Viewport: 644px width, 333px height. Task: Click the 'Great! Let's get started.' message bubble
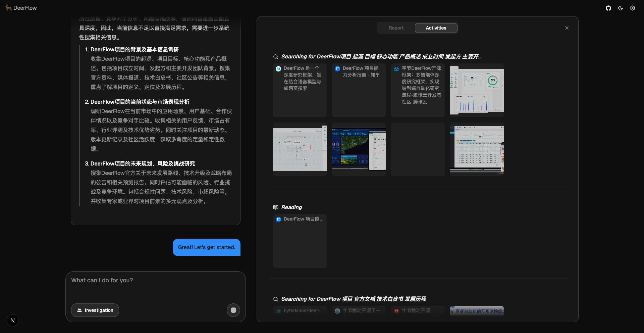[206, 247]
